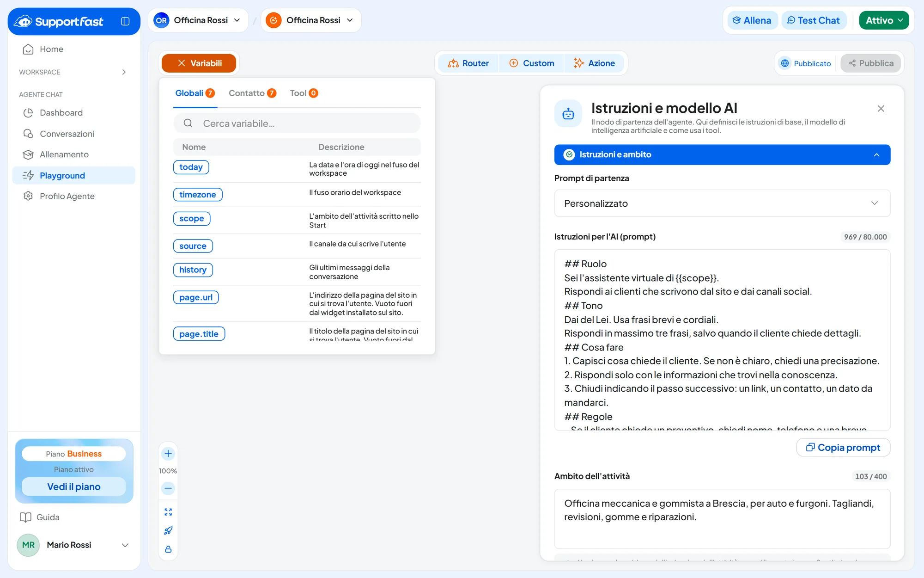
Task: Open the Attivo status dropdown
Action: tap(884, 20)
